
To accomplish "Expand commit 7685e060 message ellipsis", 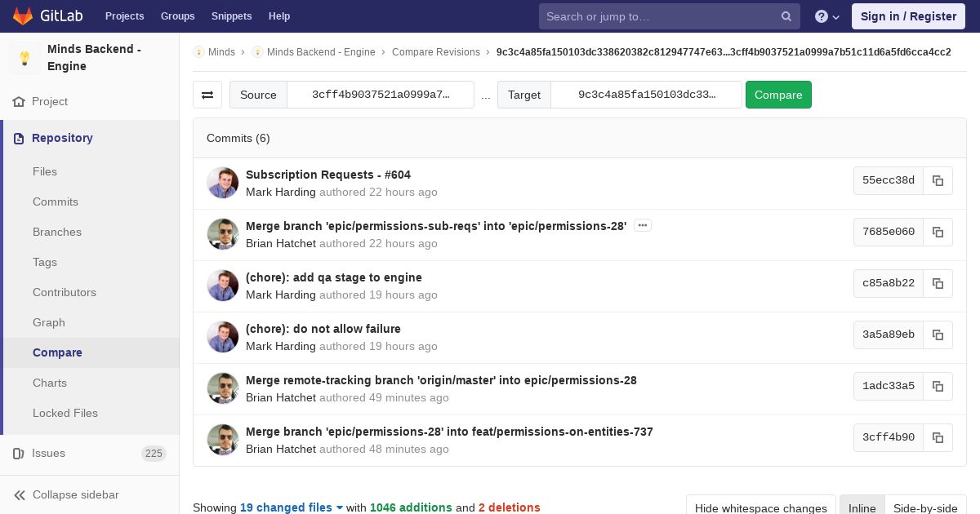I will coord(643,226).
